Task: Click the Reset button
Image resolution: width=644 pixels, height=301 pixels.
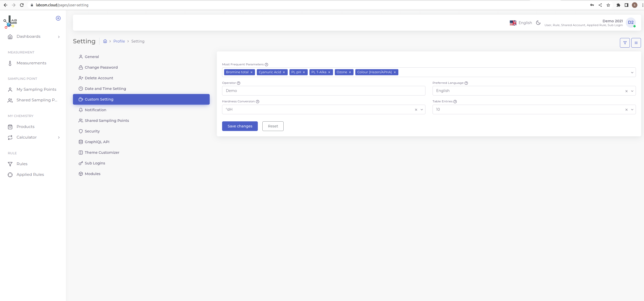Action: tap(273, 126)
